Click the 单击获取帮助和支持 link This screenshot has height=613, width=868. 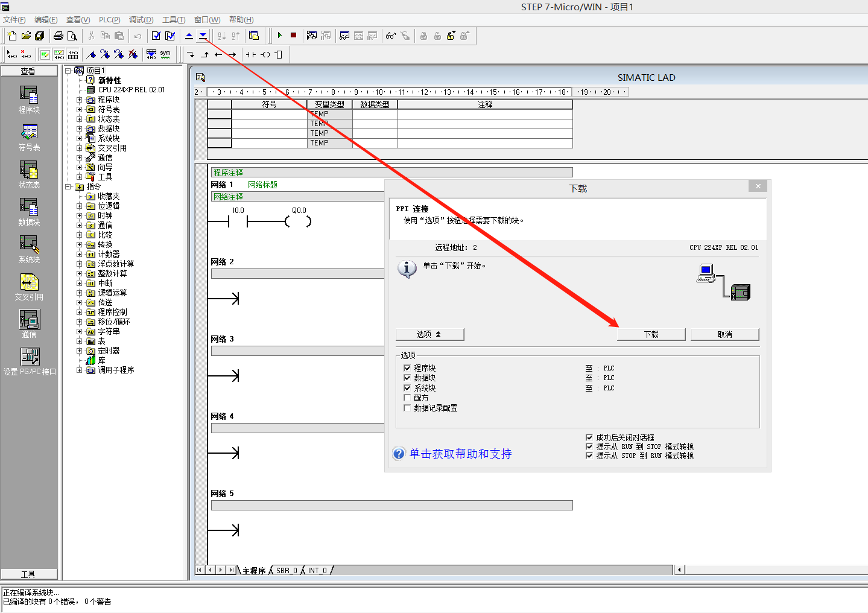(x=460, y=454)
